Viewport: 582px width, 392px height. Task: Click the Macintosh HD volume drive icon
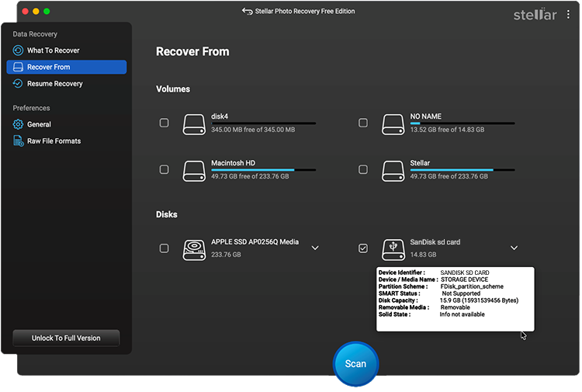tap(194, 171)
